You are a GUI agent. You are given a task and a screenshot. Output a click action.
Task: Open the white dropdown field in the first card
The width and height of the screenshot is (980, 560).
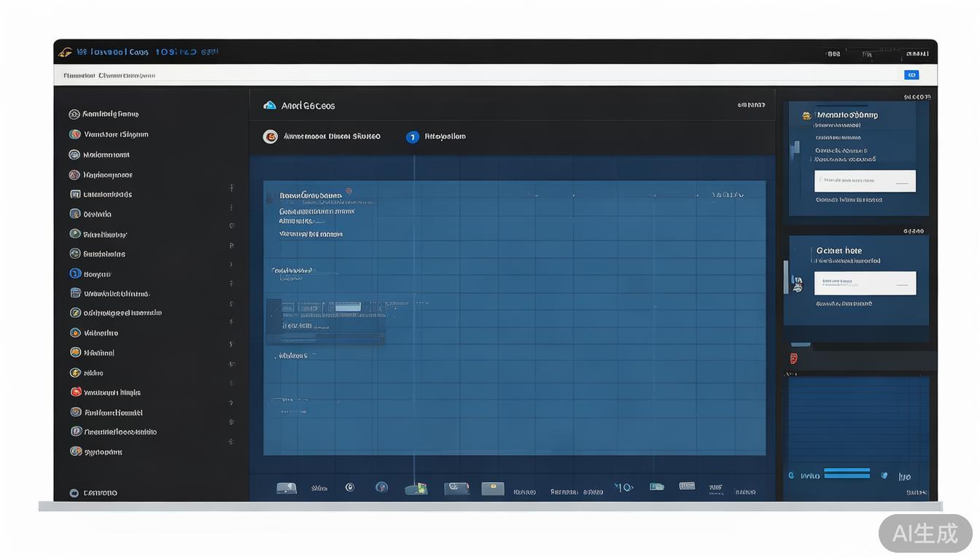coord(864,180)
